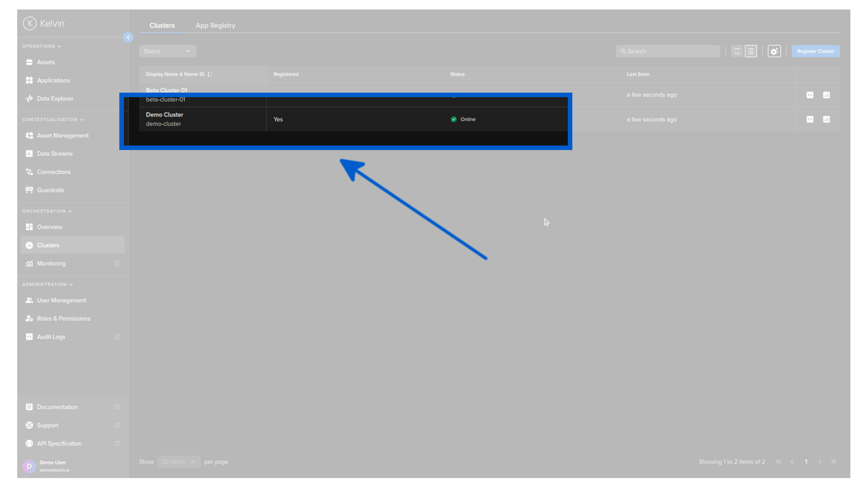Open Audit Logs from the sidebar
This screenshot has height=488, width=868.
click(51, 337)
